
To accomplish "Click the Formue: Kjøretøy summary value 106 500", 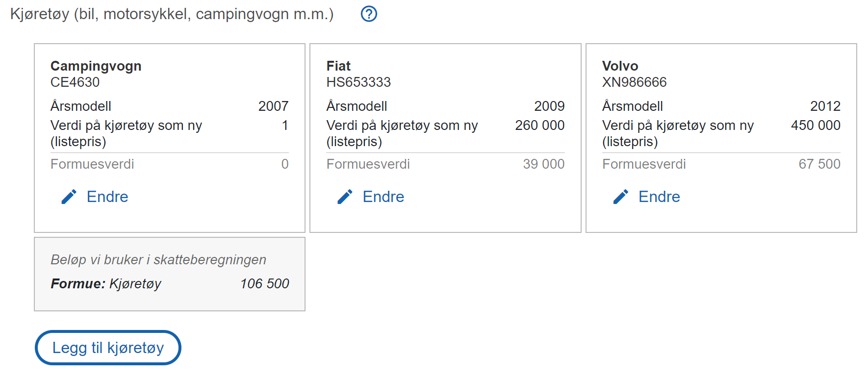I will click(x=264, y=283).
